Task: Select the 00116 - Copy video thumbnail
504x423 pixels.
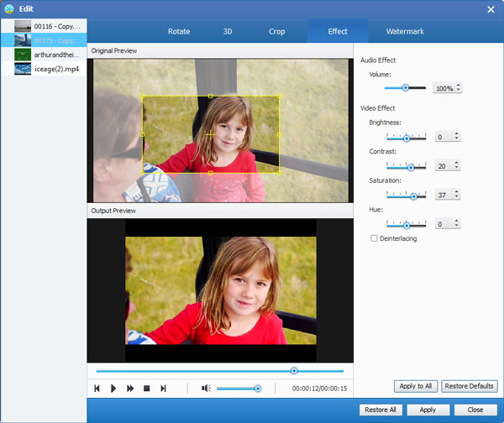Action: pyautogui.click(x=23, y=26)
